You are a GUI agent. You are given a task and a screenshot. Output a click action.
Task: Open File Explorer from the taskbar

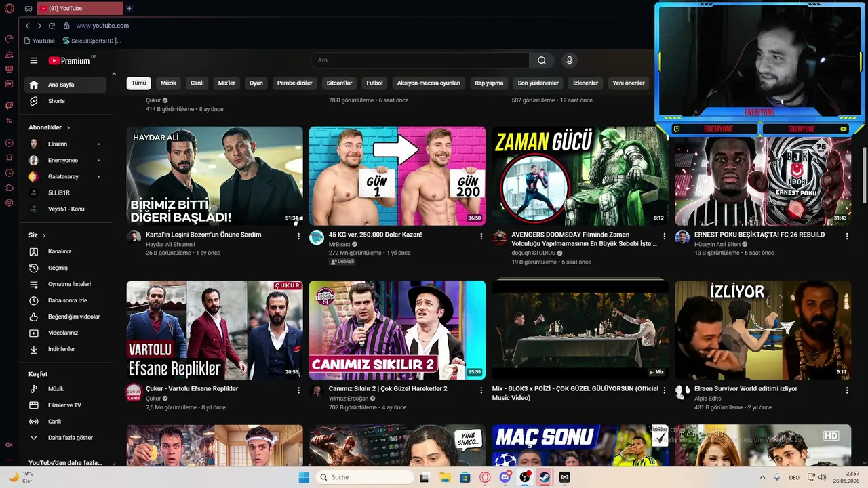click(x=445, y=477)
